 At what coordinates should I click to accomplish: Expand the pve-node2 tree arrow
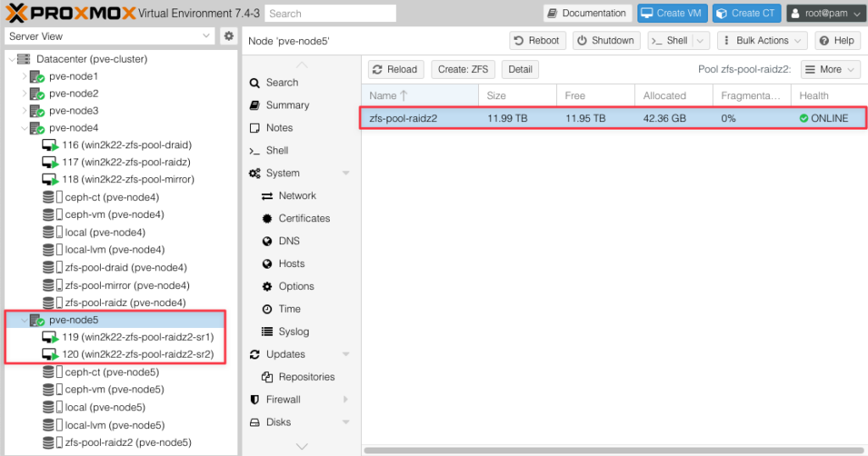[25, 93]
